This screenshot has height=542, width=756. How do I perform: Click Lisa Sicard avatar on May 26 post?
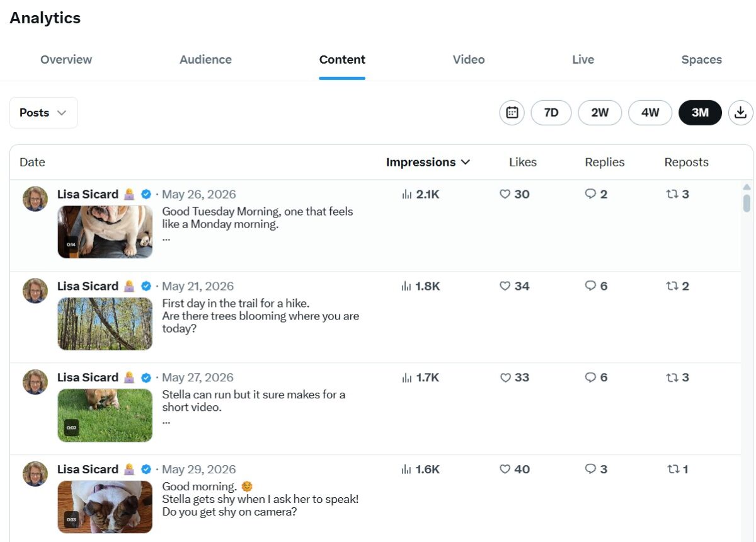35,199
